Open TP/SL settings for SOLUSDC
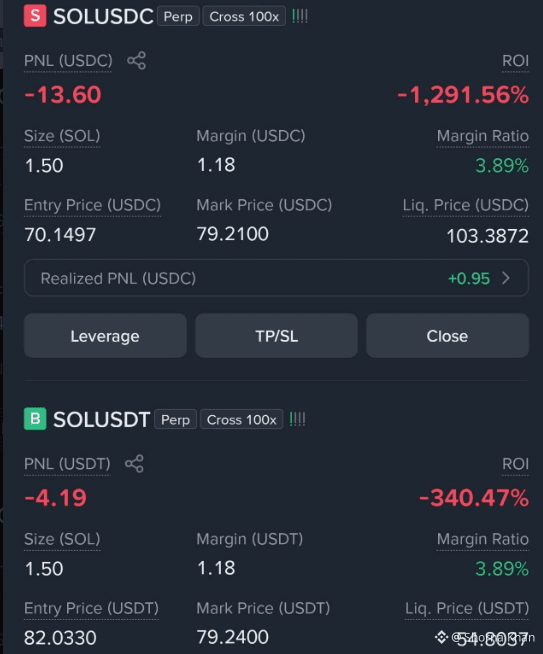This screenshot has height=654, width=543. tap(277, 336)
